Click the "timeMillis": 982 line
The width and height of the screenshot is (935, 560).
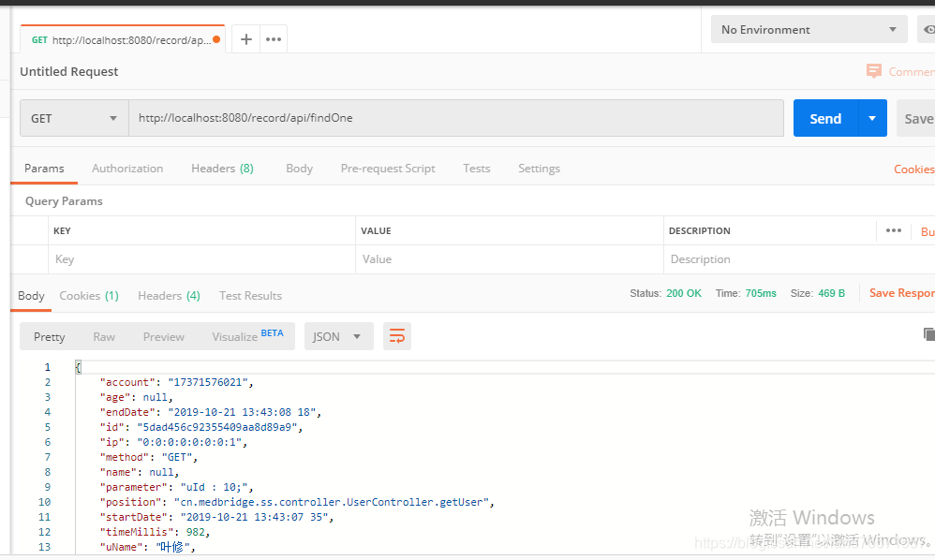pyautogui.click(x=155, y=532)
